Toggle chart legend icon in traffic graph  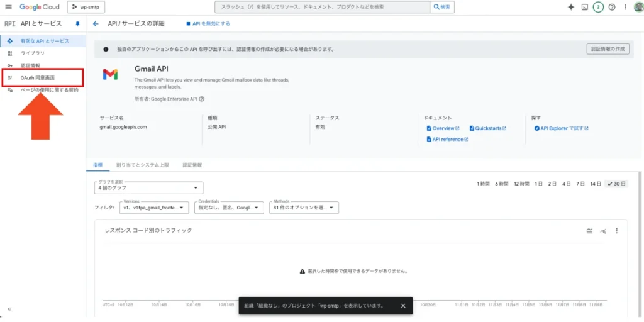pyautogui.click(x=589, y=231)
